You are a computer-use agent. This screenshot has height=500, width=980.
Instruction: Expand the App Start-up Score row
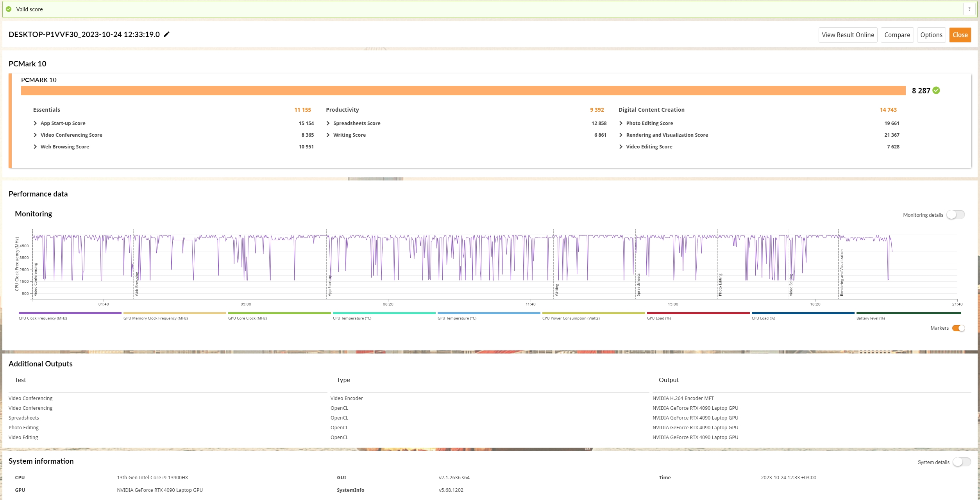tap(36, 123)
